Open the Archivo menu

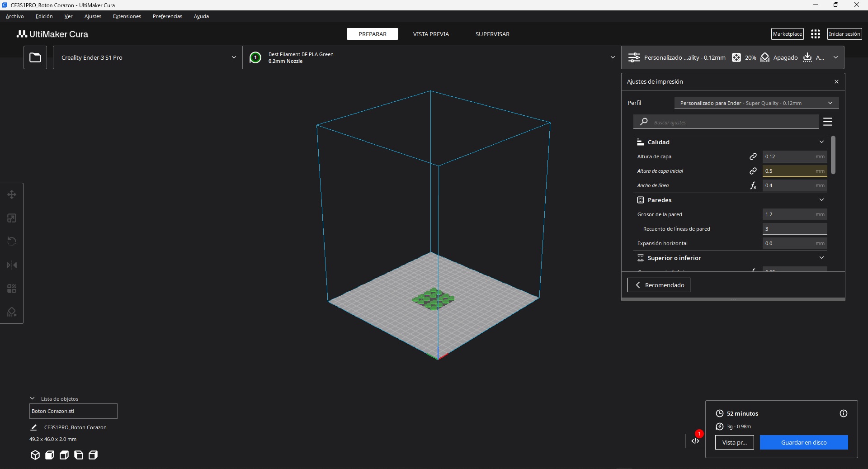tap(15, 16)
